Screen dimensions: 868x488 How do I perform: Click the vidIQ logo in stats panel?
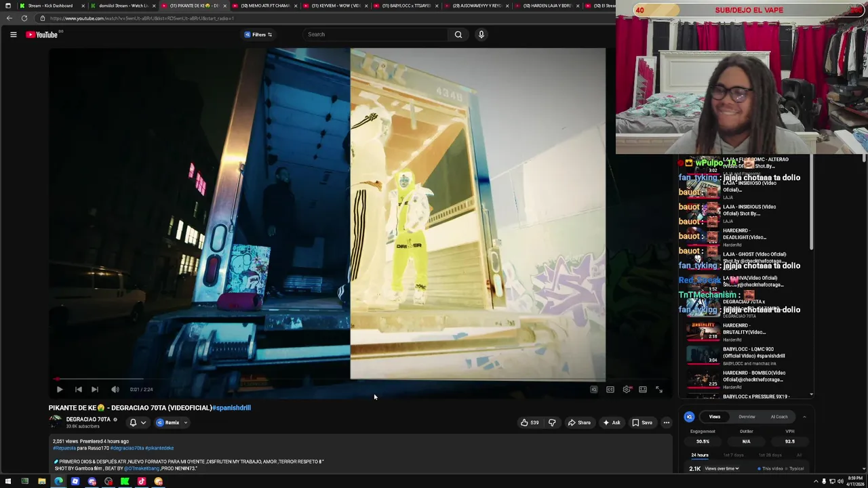(690, 417)
